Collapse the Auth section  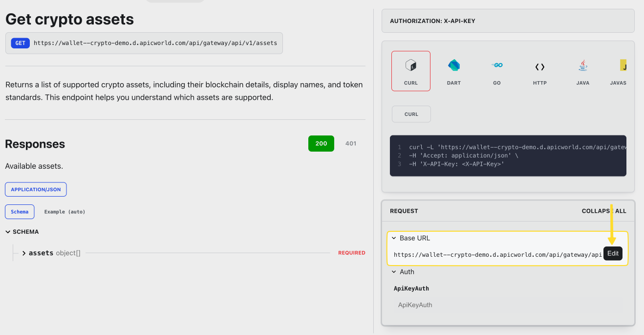(x=394, y=272)
